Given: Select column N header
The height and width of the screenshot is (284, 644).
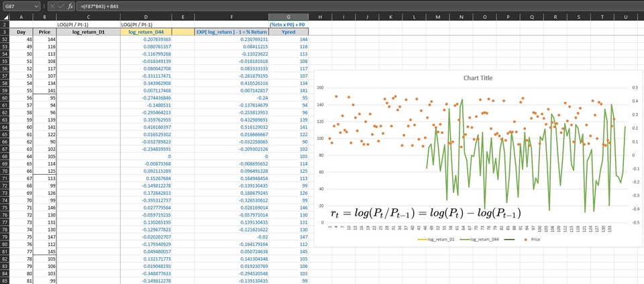Looking at the screenshot, I should [462, 17].
